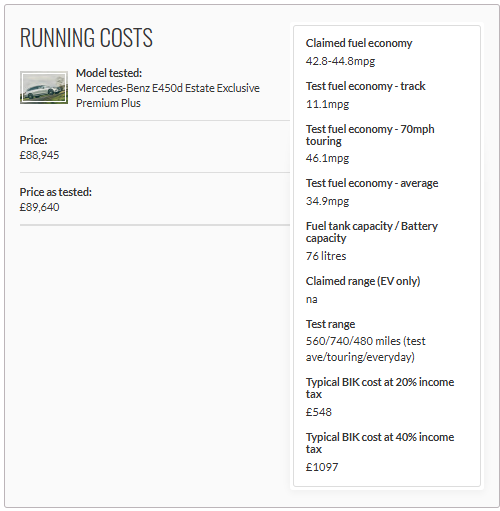Image resolution: width=500 pixels, height=511 pixels.
Task: Select the 'Test fuel economy - track' label
Action: tap(366, 86)
